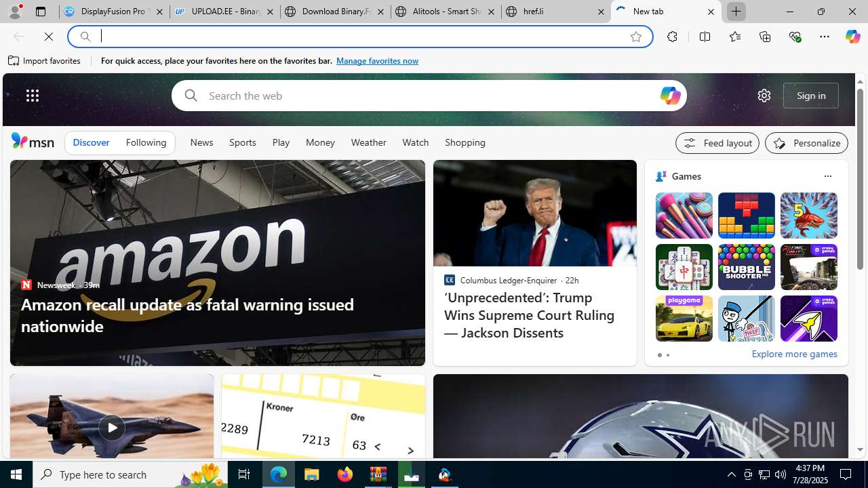Viewport: 868px width, 488px height.
Task: Go to next story in carousel
Action: click(410, 451)
